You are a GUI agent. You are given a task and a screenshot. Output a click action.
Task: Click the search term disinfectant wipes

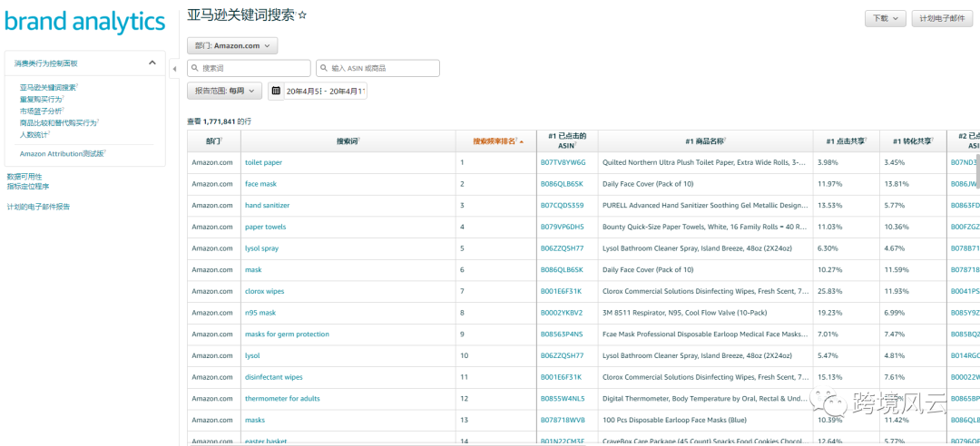(272, 377)
